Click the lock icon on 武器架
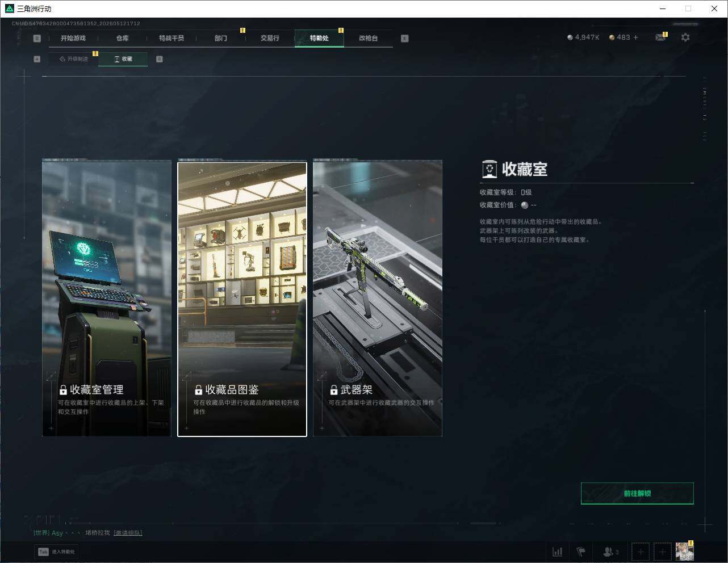The image size is (728, 563). point(334,390)
